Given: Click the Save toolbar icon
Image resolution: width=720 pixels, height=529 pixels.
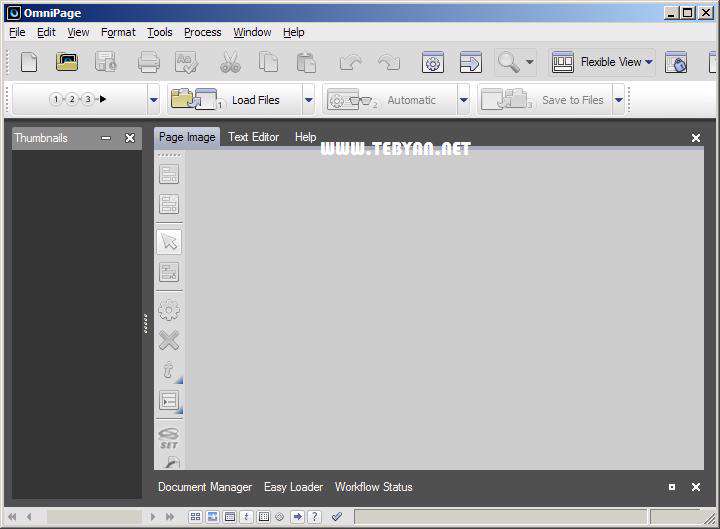Looking at the screenshot, I should (106, 62).
